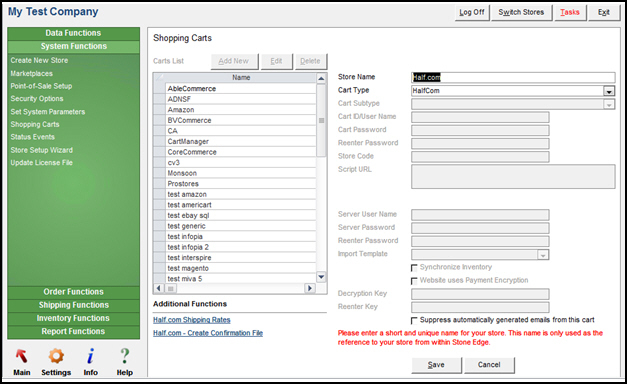Check Website uses Payment Encryption
The height and width of the screenshot is (384, 627).
tap(414, 281)
